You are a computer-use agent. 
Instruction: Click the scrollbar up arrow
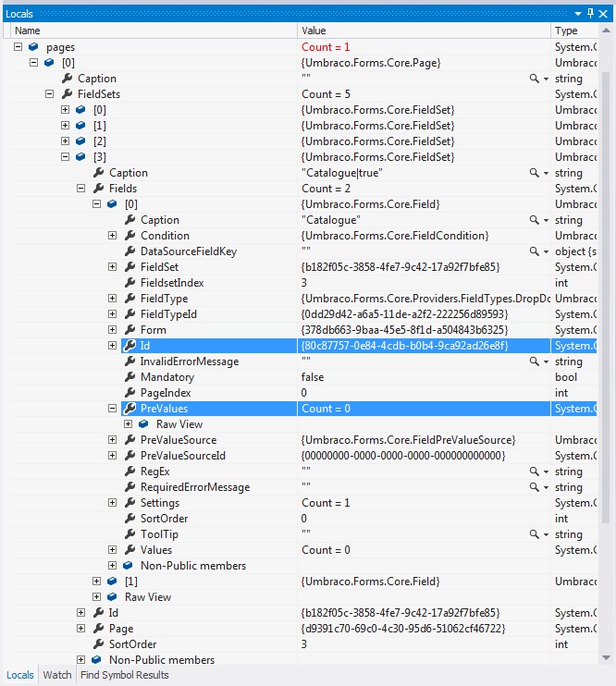[x=606, y=31]
